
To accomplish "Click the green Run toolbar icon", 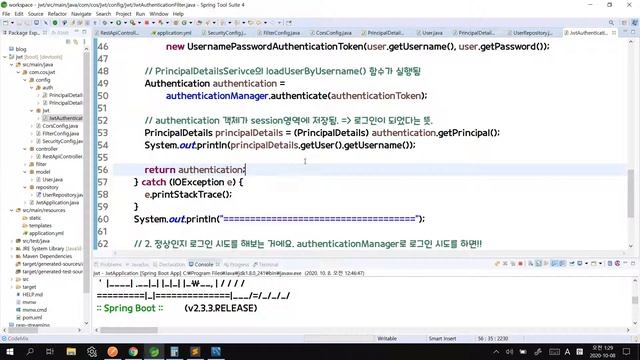I will [118, 22].
